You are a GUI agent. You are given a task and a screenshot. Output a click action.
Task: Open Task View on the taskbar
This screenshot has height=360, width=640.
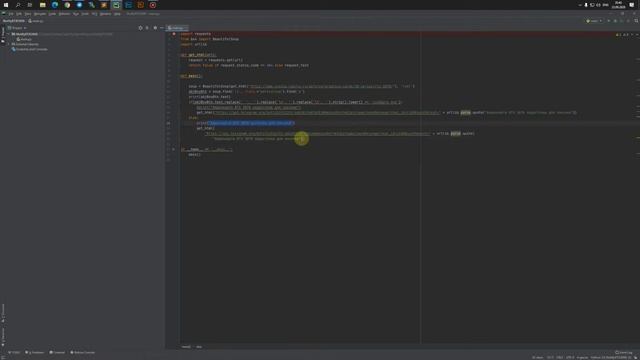click(x=30, y=5)
